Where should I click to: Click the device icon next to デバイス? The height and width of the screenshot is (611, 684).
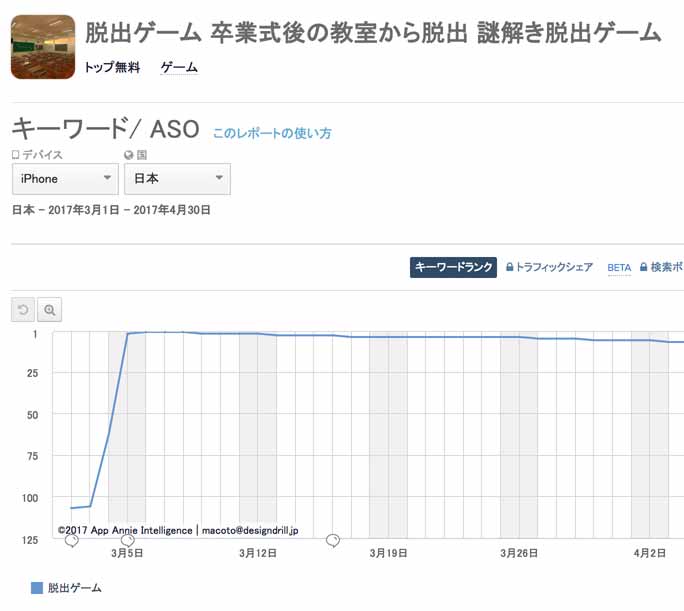pyautogui.click(x=15, y=155)
